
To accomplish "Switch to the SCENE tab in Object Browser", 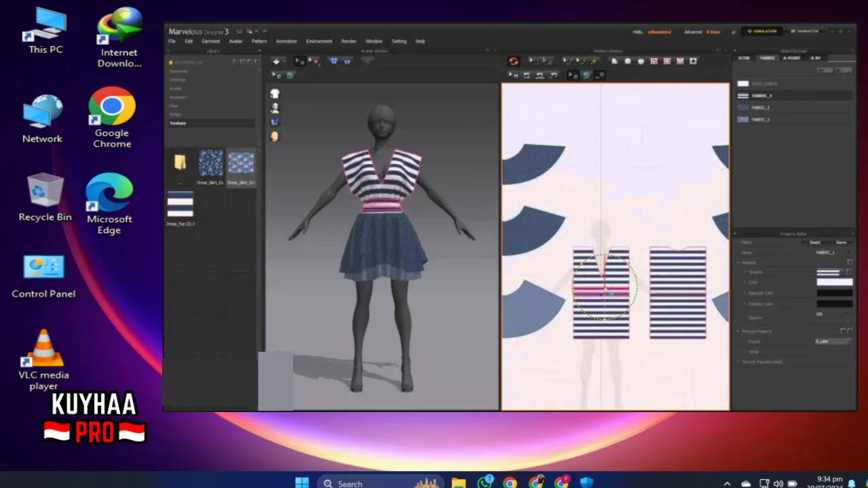I will 744,58.
